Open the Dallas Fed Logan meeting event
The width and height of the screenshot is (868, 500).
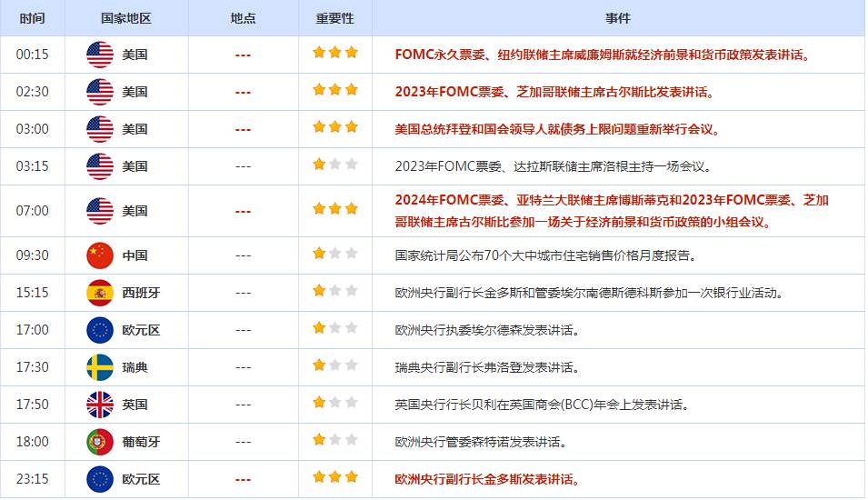(x=554, y=166)
